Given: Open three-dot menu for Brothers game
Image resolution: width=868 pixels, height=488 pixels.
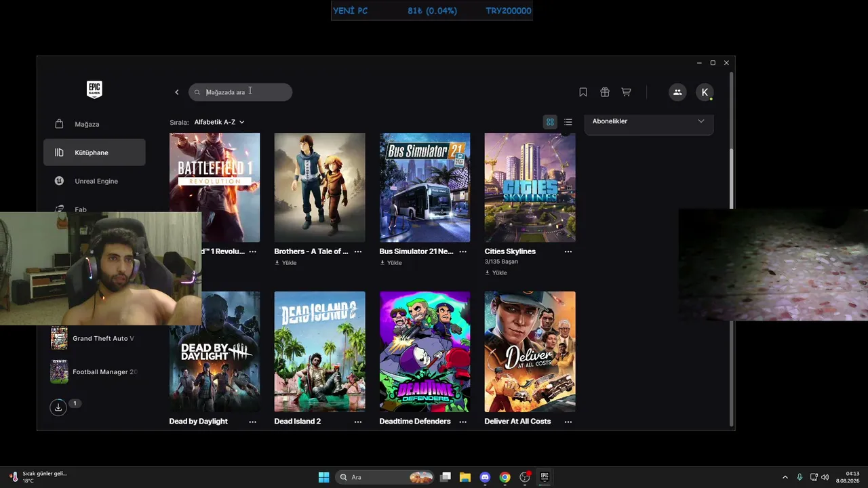Looking at the screenshot, I should click(358, 251).
